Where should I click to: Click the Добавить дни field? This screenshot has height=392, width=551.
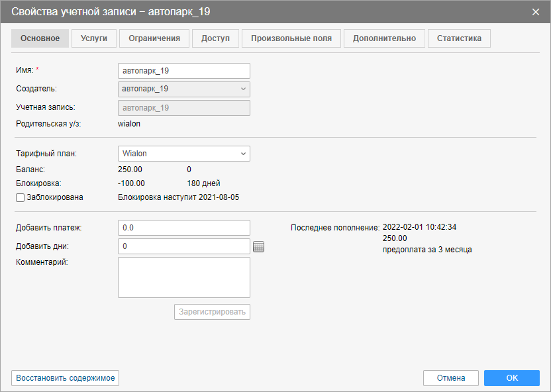click(x=183, y=246)
